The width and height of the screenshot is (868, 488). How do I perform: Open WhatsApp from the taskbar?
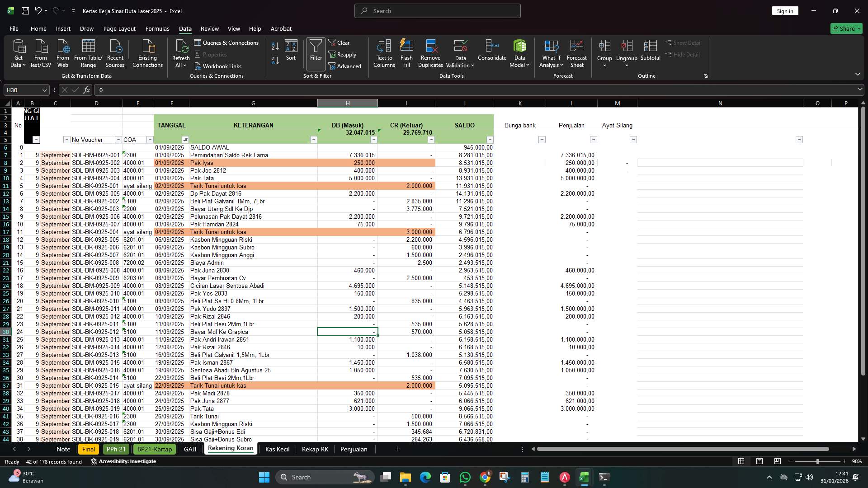coord(465,477)
